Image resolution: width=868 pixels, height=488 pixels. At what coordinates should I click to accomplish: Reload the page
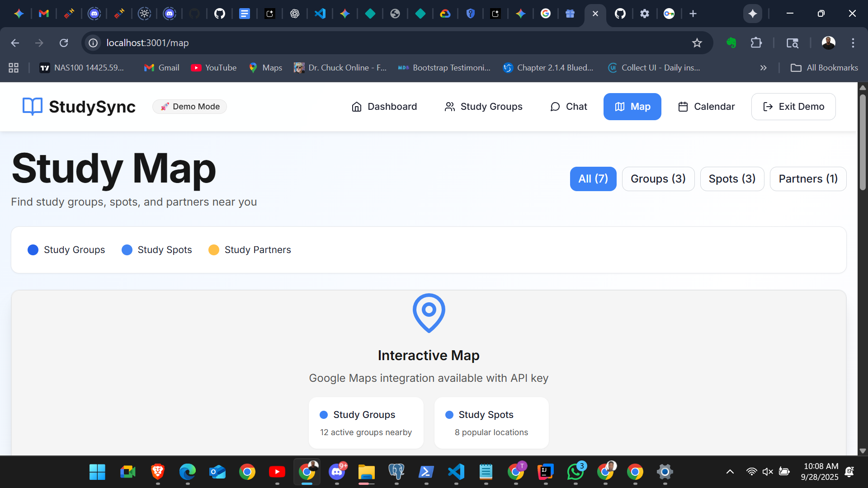tap(64, 43)
